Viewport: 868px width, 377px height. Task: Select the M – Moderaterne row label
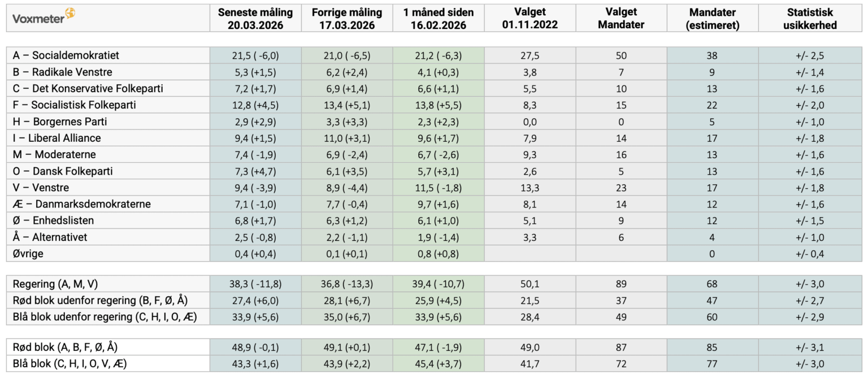pyautogui.click(x=54, y=154)
